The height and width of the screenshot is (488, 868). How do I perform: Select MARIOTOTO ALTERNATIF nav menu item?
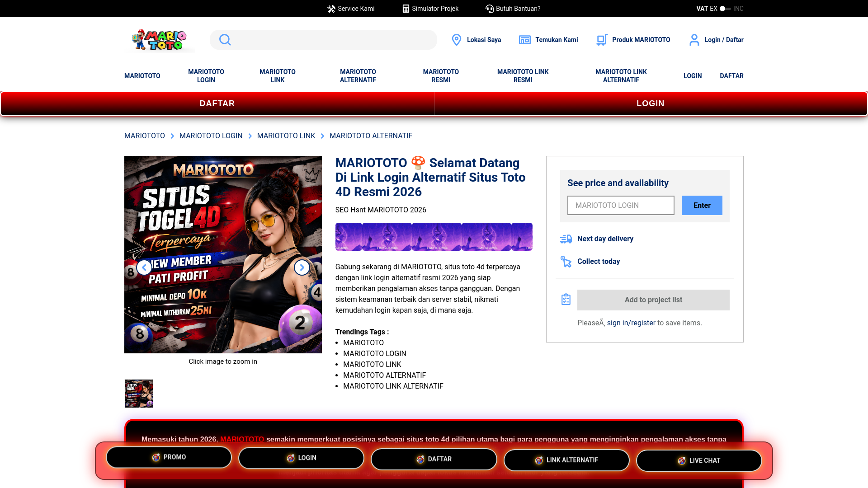pyautogui.click(x=358, y=76)
